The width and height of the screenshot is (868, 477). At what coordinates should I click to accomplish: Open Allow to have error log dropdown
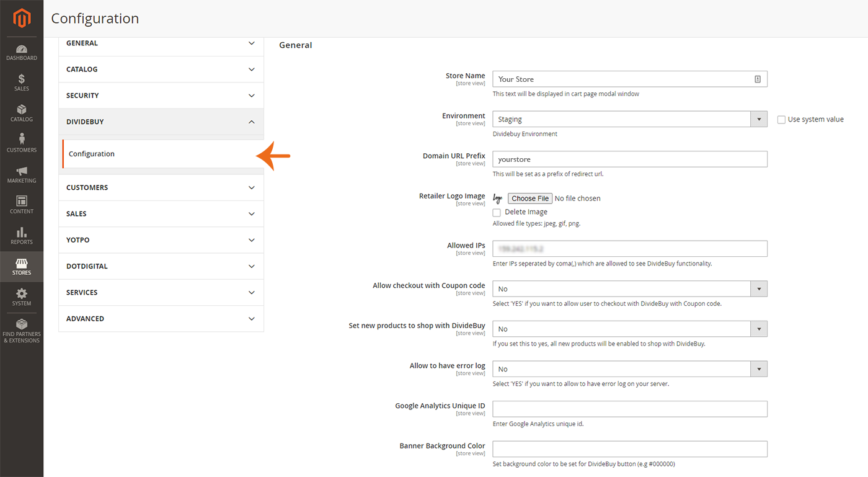(629, 369)
